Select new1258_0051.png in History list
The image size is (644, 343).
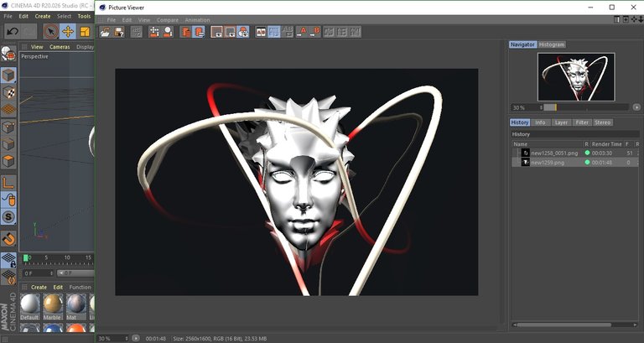[554, 153]
